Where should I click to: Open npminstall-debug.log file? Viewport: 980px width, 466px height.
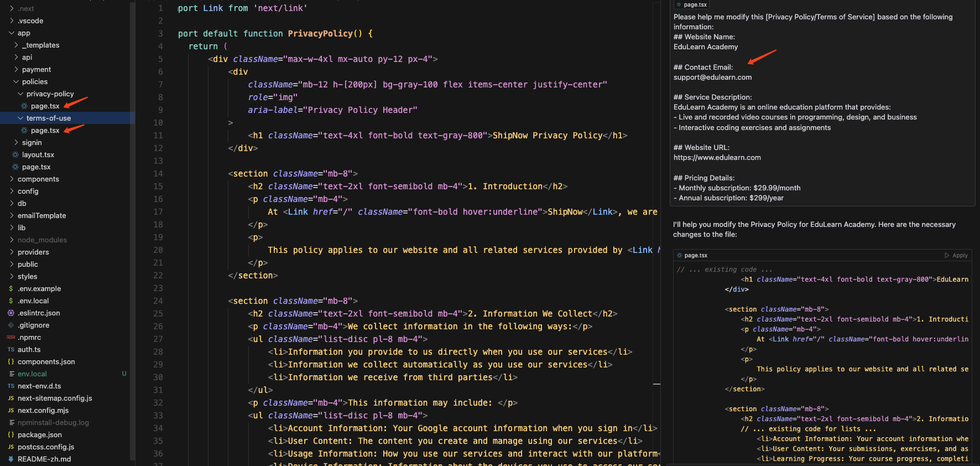(53, 422)
